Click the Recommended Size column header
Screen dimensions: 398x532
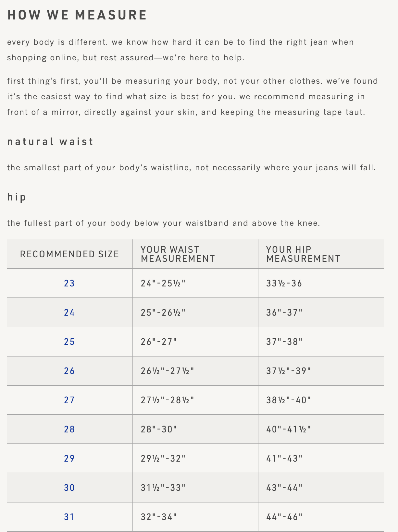tap(69, 254)
